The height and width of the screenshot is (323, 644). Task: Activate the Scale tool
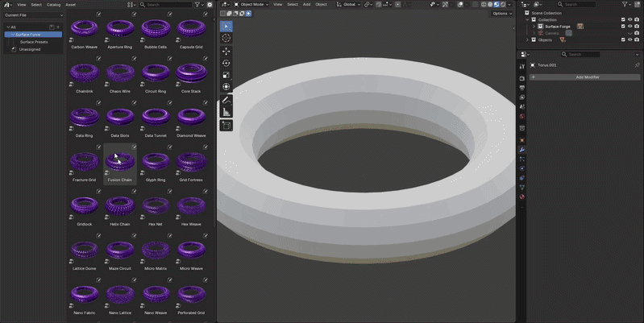pos(226,75)
